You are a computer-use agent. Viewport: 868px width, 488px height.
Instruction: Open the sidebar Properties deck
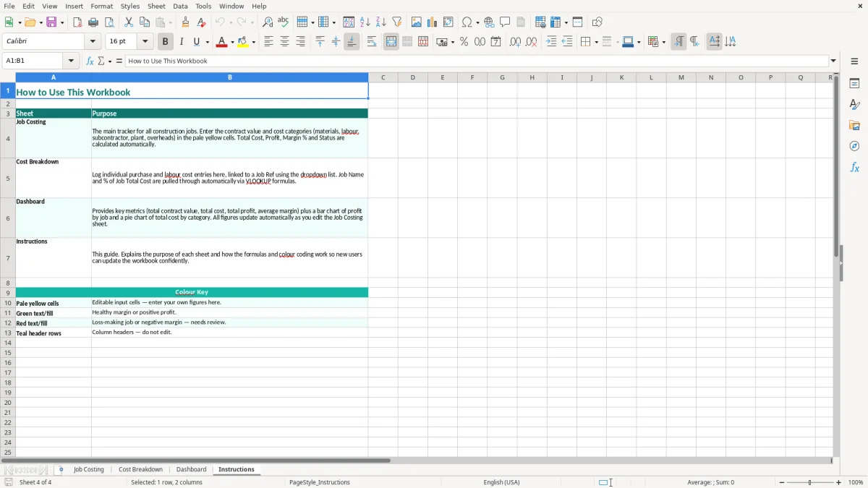pos(854,83)
